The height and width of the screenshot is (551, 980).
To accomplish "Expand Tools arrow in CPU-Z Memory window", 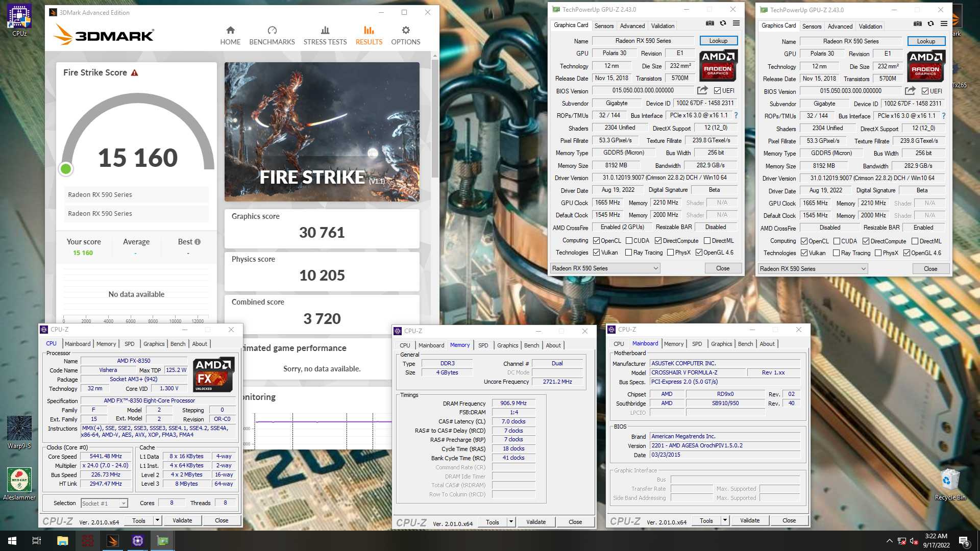I will [x=511, y=522].
